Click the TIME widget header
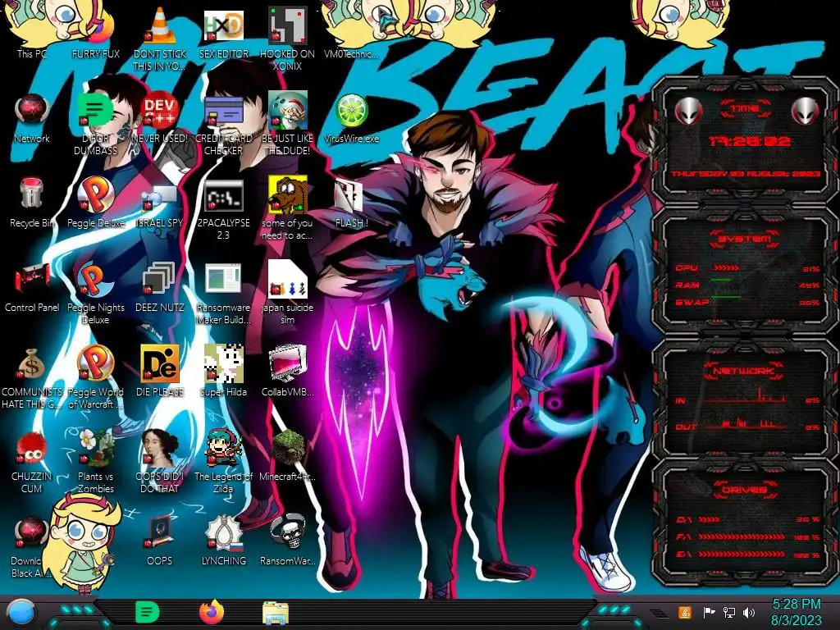Screen dimensions: 840x630 (745, 109)
